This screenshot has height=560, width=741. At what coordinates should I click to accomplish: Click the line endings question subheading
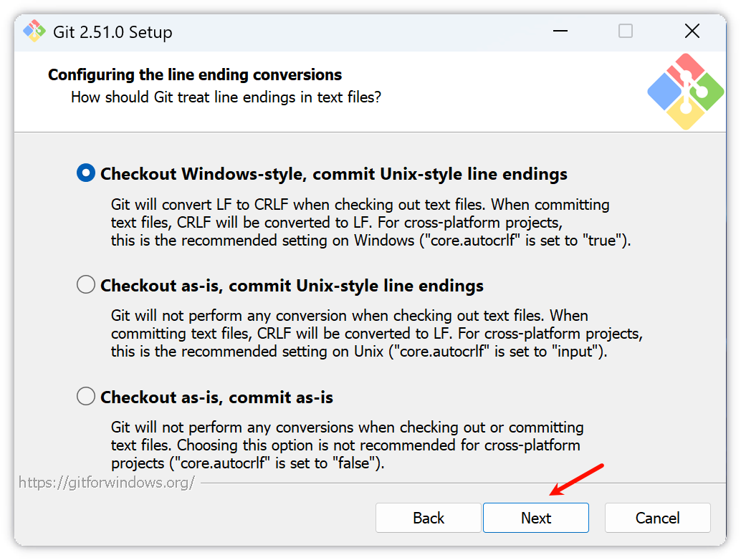(226, 97)
